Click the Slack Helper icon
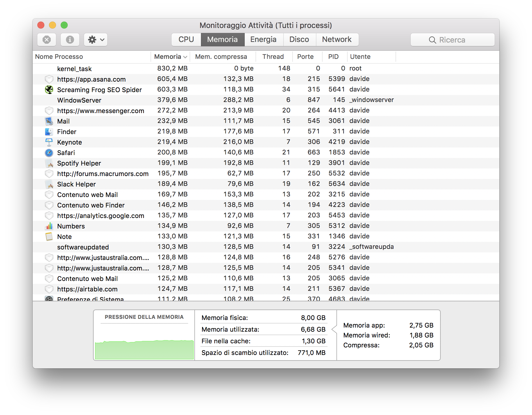 (49, 184)
